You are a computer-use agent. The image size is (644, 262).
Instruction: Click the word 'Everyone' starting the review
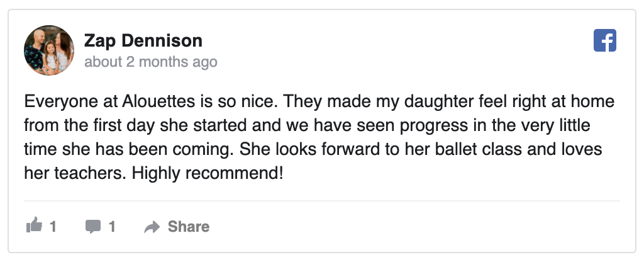pyautogui.click(x=55, y=102)
